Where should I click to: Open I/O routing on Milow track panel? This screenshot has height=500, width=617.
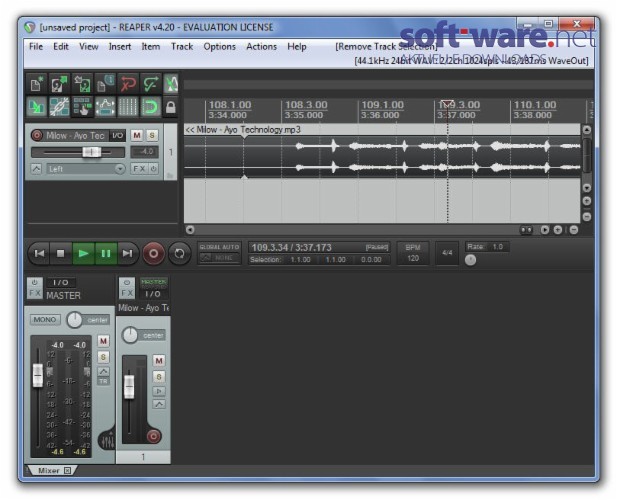117,135
